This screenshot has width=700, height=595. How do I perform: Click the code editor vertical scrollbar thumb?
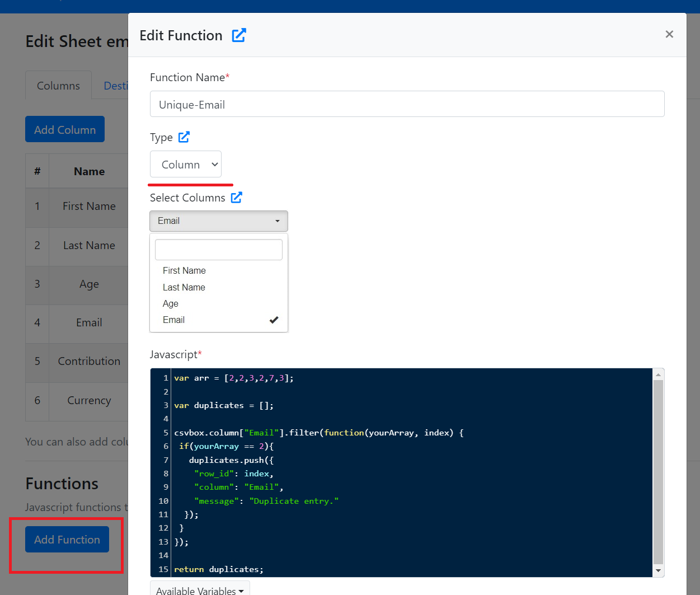pos(659,472)
